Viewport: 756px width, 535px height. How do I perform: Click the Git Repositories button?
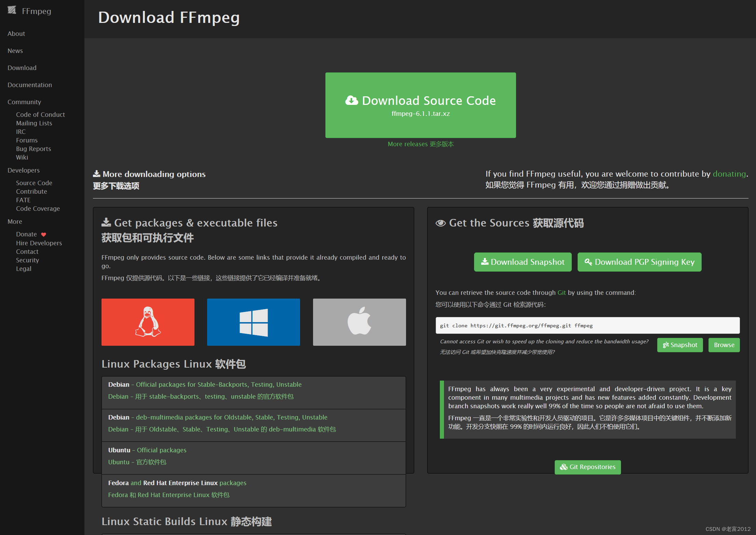(588, 467)
